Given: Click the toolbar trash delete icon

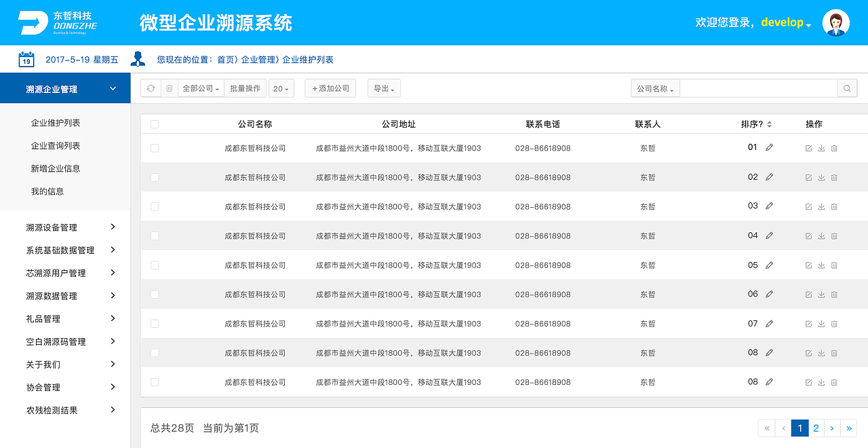Looking at the screenshot, I should (170, 88).
